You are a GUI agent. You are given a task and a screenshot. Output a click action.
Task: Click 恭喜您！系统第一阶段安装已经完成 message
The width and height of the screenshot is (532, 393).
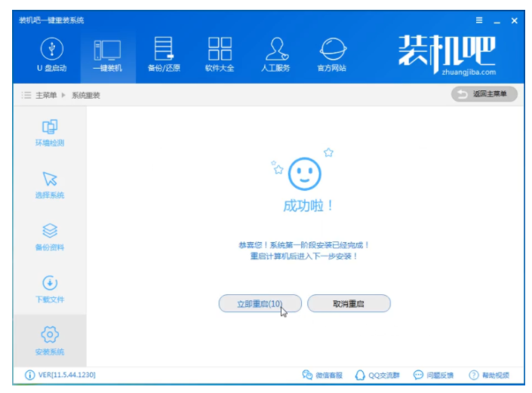303,245
